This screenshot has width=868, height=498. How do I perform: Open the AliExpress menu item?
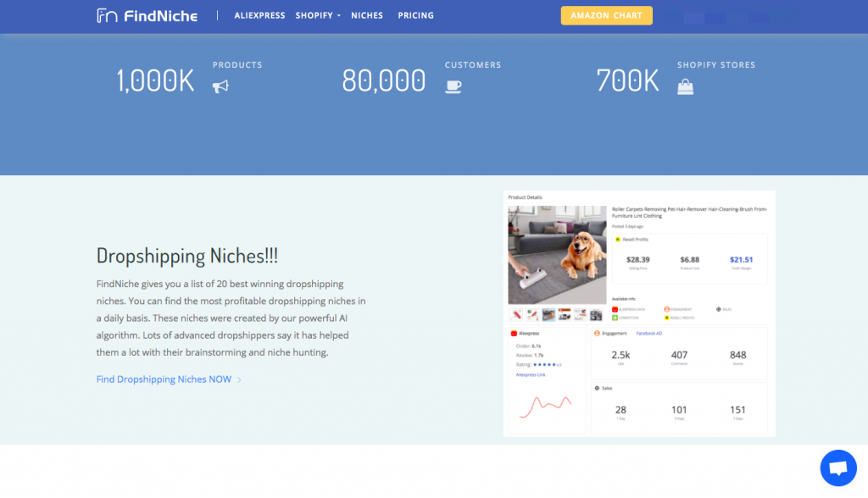[x=259, y=15]
